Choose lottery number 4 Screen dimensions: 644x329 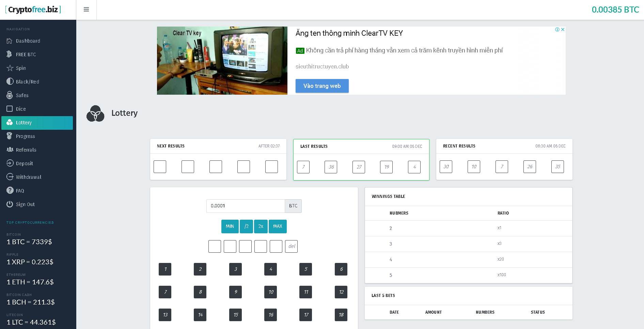click(271, 269)
